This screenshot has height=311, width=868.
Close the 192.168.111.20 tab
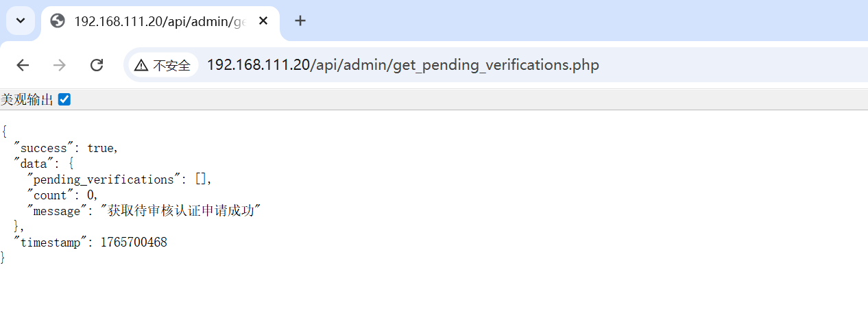pyautogui.click(x=263, y=21)
